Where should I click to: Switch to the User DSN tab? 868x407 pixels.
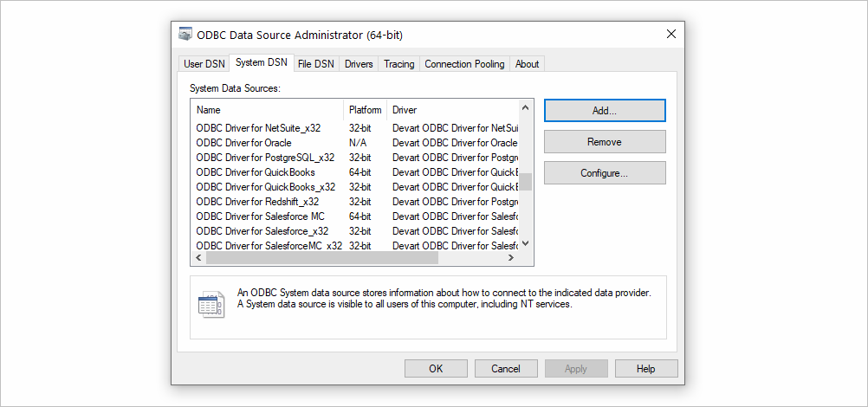point(204,64)
